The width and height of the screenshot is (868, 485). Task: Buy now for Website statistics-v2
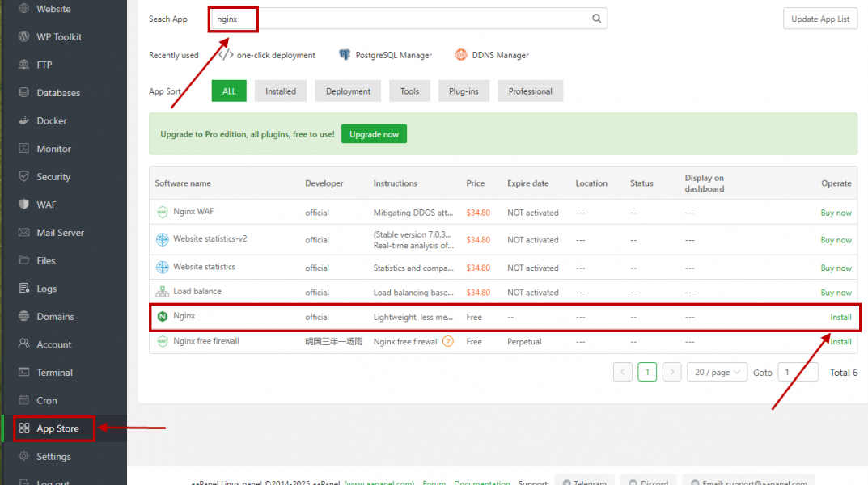click(836, 240)
